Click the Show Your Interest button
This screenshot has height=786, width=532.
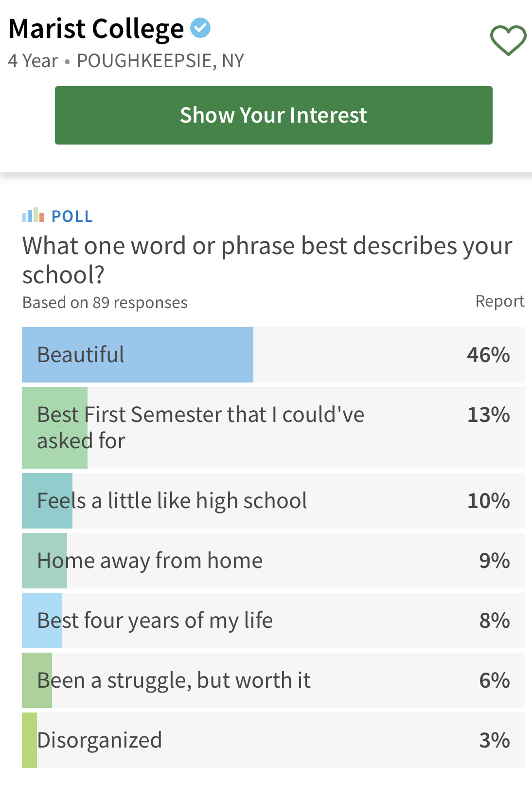(274, 115)
